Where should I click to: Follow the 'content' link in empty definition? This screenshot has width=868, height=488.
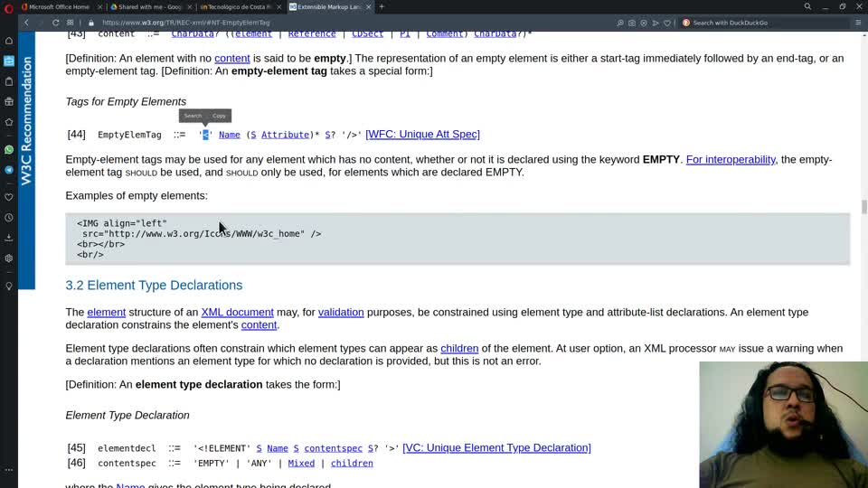232,58
